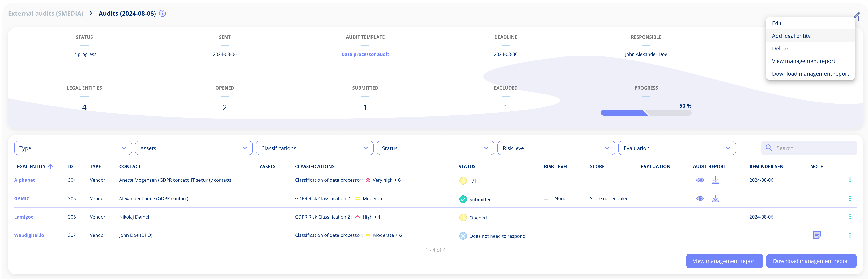Click the +1 classifications for Lamigoo
Viewport: 868px width, 279px height.
click(x=377, y=217)
